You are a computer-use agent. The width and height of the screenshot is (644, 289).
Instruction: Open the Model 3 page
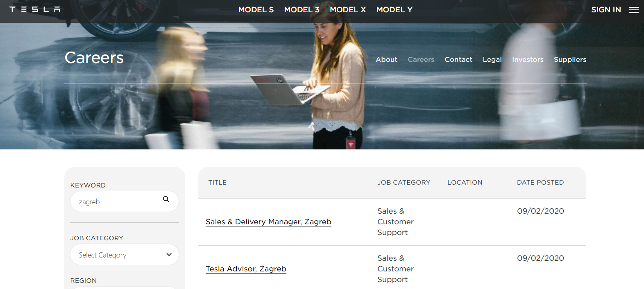click(302, 9)
